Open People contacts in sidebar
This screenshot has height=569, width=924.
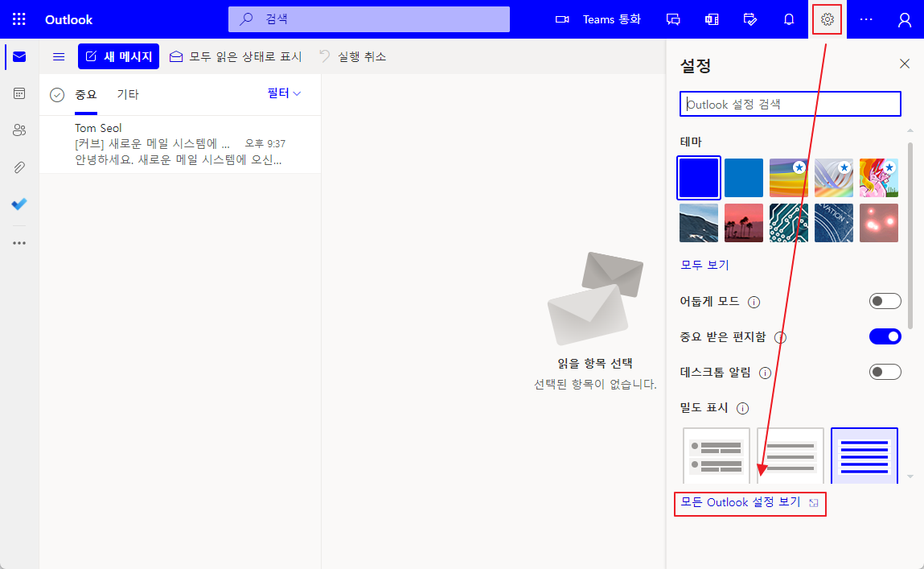coord(19,130)
